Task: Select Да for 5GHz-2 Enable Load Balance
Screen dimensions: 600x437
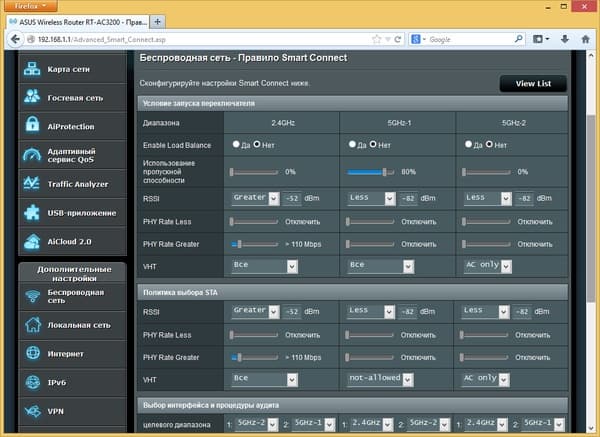Action: coord(468,144)
